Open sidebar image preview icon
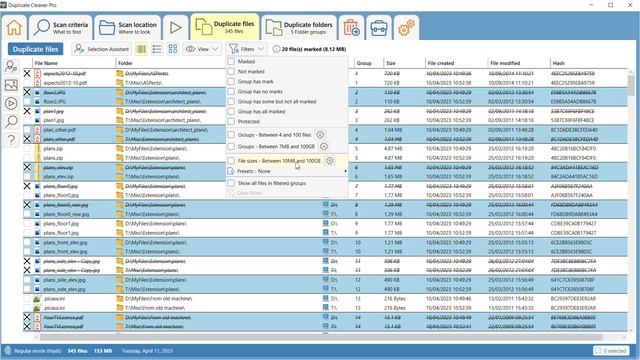Image resolution: width=640 pixels, height=360 pixels. pyautogui.click(x=11, y=85)
